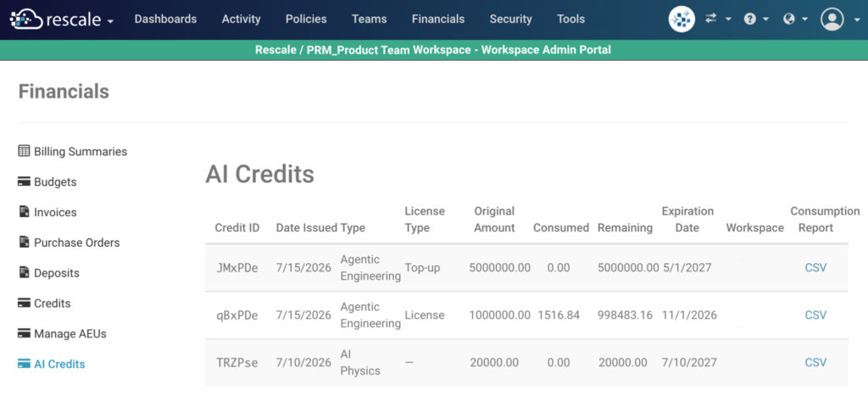Click the Remaining column header
The width and height of the screenshot is (868, 396).
coord(625,228)
